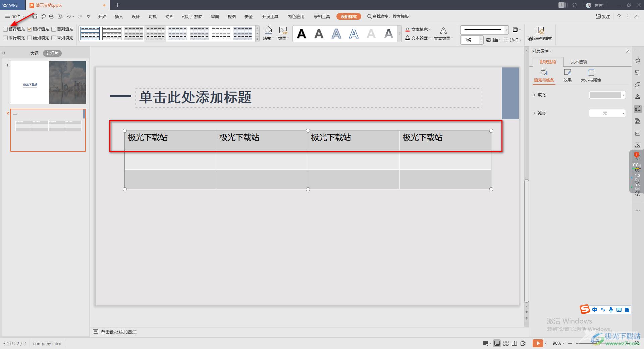Click the Undo arrow icon
Image resolution: width=644 pixels, height=349 pixels.
tap(68, 16)
